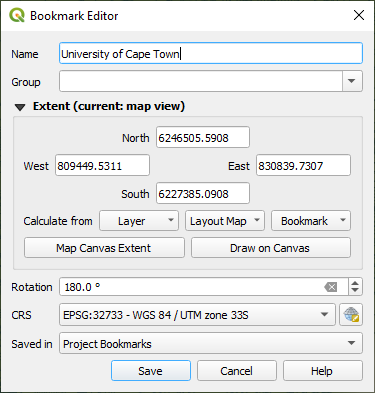This screenshot has height=393, width=375.
Task: Open the Saved in Project Bookmarks dropdown
Action: pyautogui.click(x=211, y=343)
